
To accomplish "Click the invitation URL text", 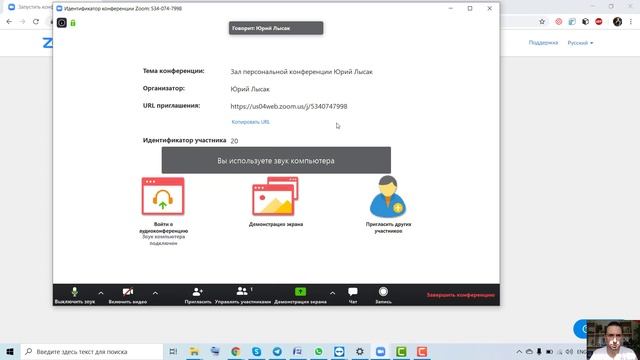I will click(289, 106).
